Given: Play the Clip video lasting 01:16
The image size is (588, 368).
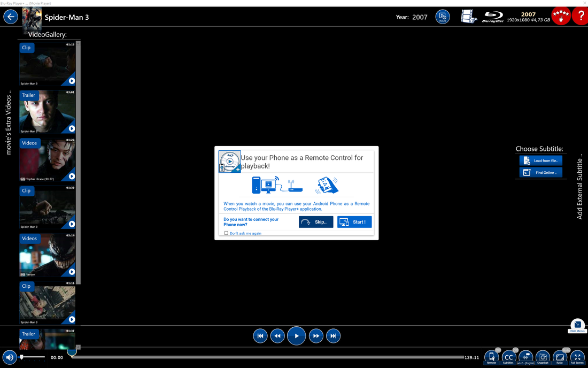Looking at the screenshot, I should [x=47, y=303].
